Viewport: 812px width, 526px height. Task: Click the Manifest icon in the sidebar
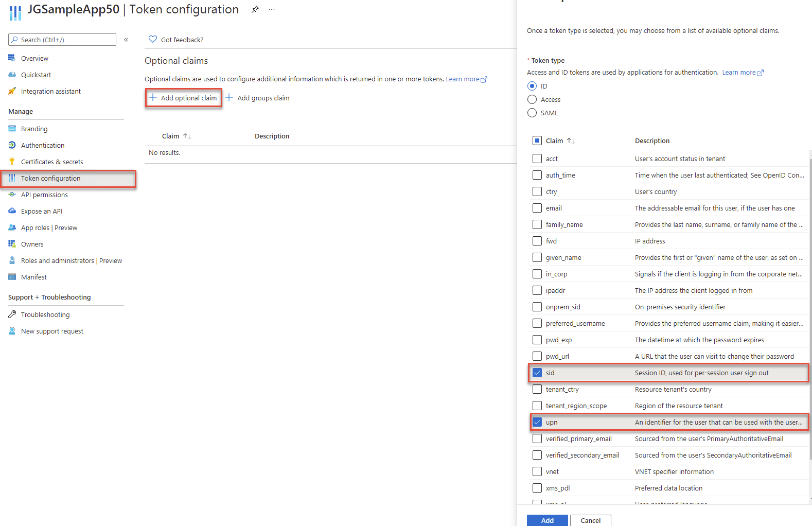click(x=12, y=277)
